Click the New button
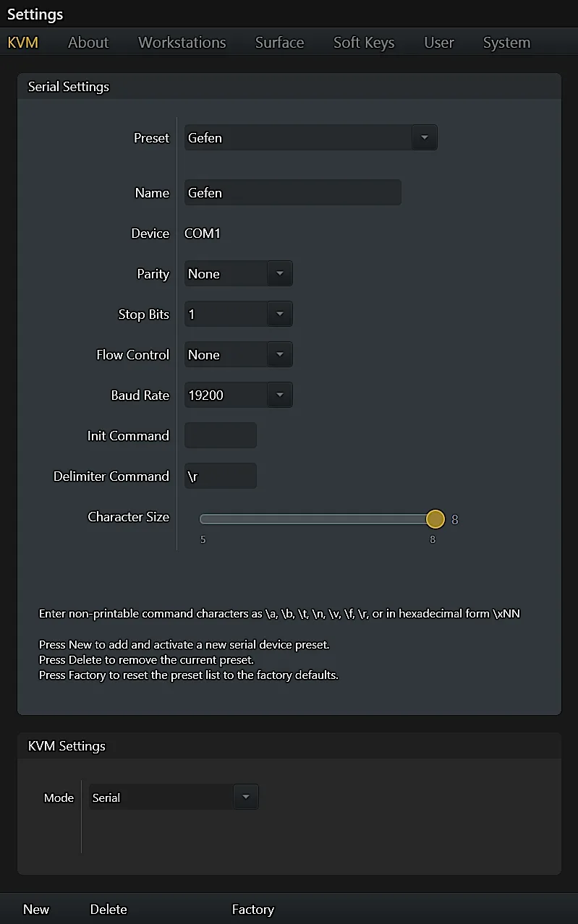Image resolution: width=578 pixels, height=924 pixels. (x=36, y=910)
